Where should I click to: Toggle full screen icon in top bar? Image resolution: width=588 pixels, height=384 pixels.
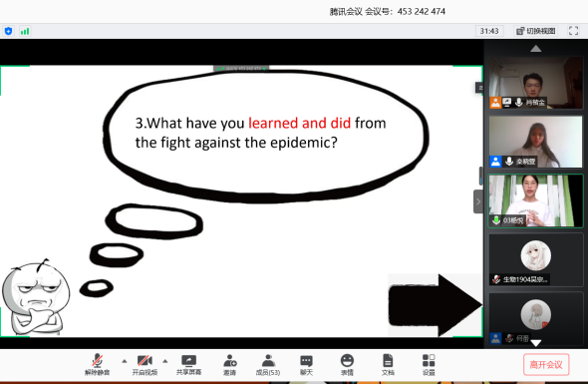pyautogui.click(x=573, y=31)
